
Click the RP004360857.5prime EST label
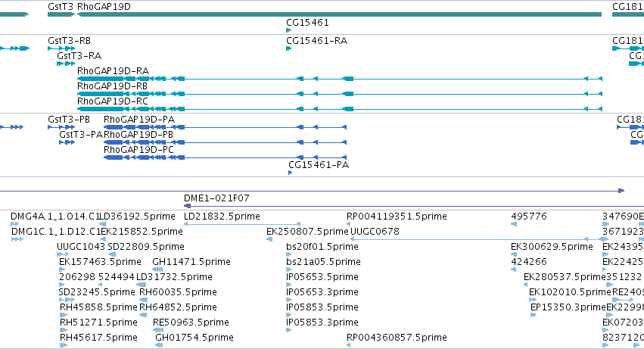point(397,338)
